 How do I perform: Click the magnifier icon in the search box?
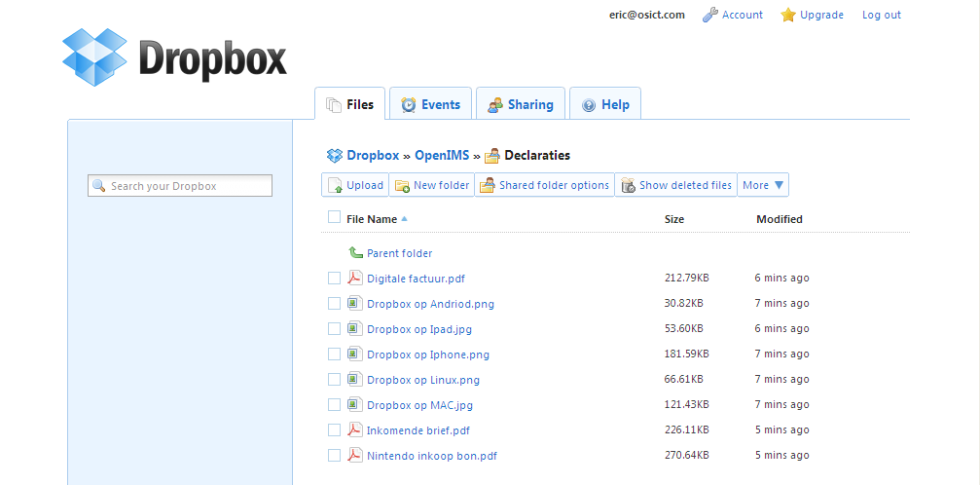tap(98, 186)
